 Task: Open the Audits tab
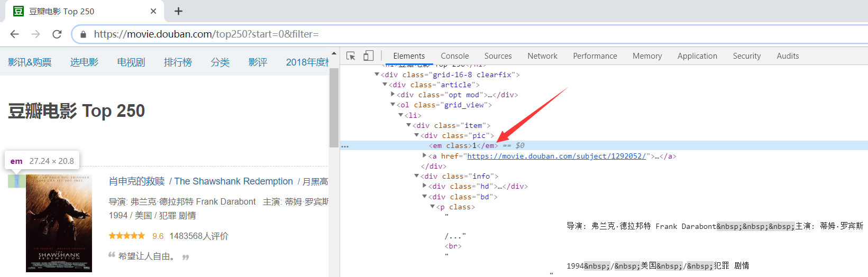coord(788,56)
